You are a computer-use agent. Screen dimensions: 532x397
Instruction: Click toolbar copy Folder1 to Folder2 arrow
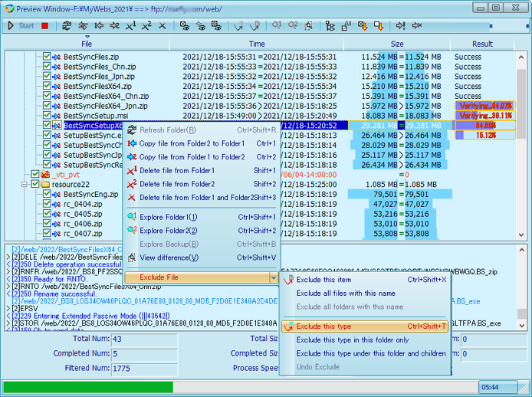115,26
